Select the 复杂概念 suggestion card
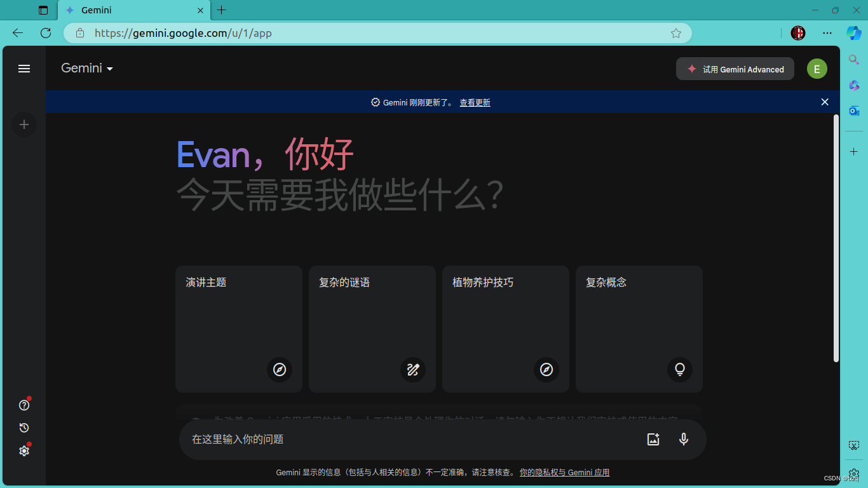 [x=639, y=329]
